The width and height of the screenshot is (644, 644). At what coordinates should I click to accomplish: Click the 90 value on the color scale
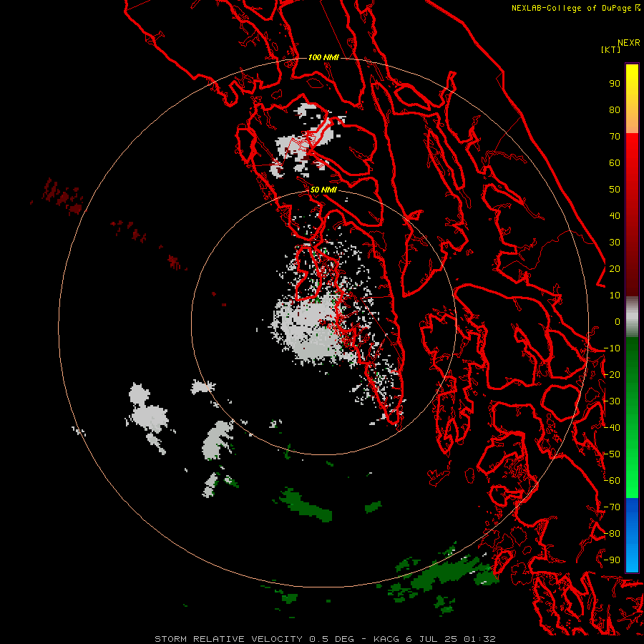tap(615, 84)
